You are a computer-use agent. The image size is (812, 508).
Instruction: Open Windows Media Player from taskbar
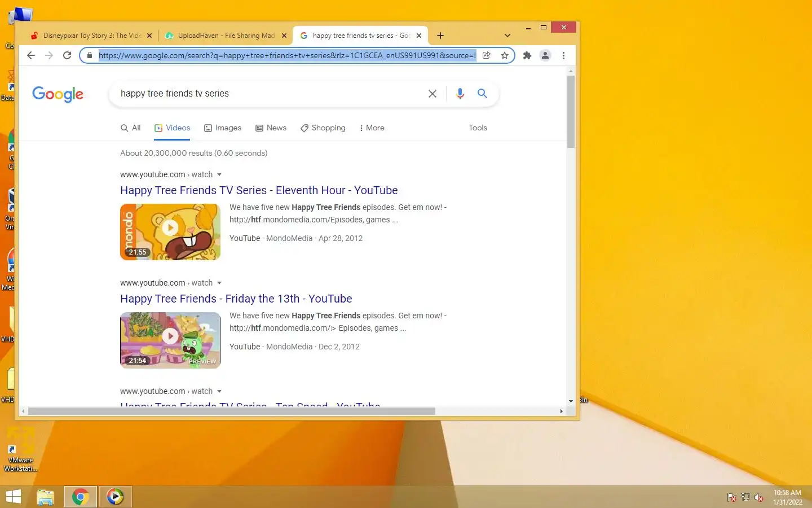click(115, 497)
